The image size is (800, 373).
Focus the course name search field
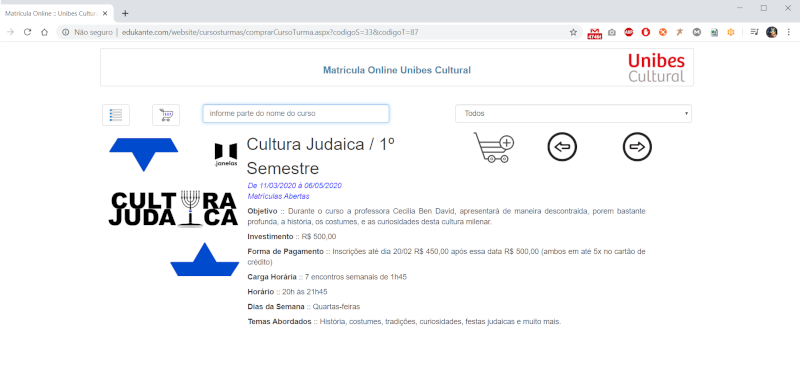pyautogui.click(x=296, y=114)
